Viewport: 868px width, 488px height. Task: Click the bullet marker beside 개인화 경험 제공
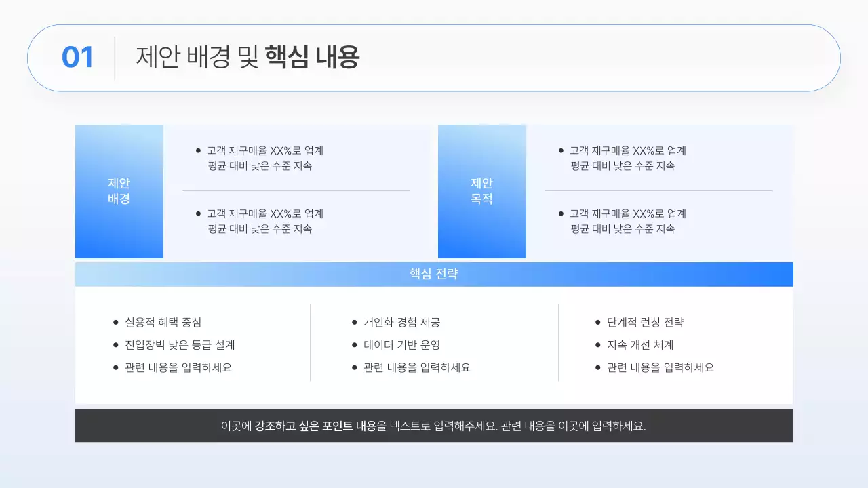click(355, 322)
